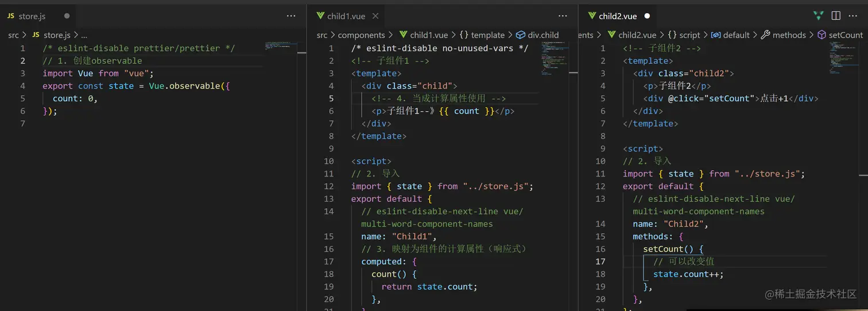The image size is (868, 311).
Task: Open src breadcrumb in store.js editor
Action: click(13, 35)
